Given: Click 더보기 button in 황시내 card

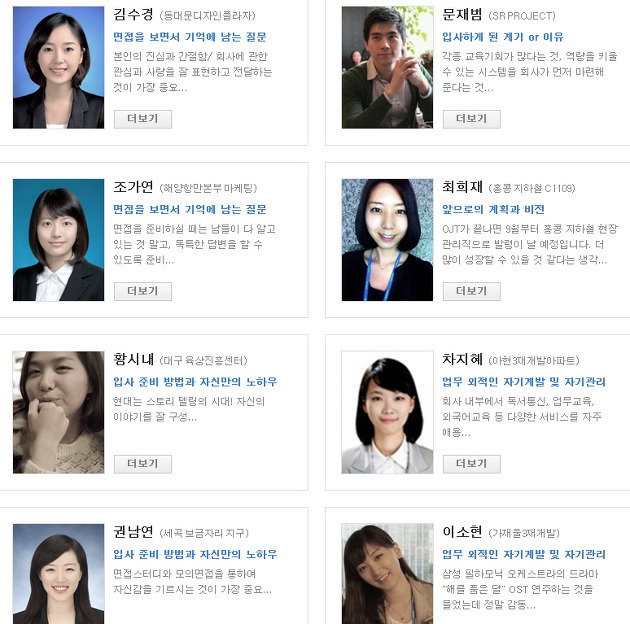Looking at the screenshot, I should click(143, 464).
